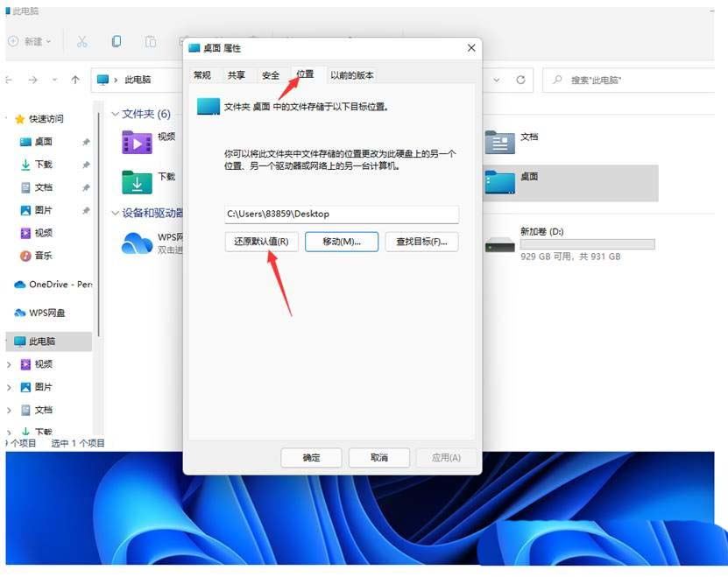Open the green 下载 folder icon
Viewport: 728px width, 577px height.
(137, 182)
